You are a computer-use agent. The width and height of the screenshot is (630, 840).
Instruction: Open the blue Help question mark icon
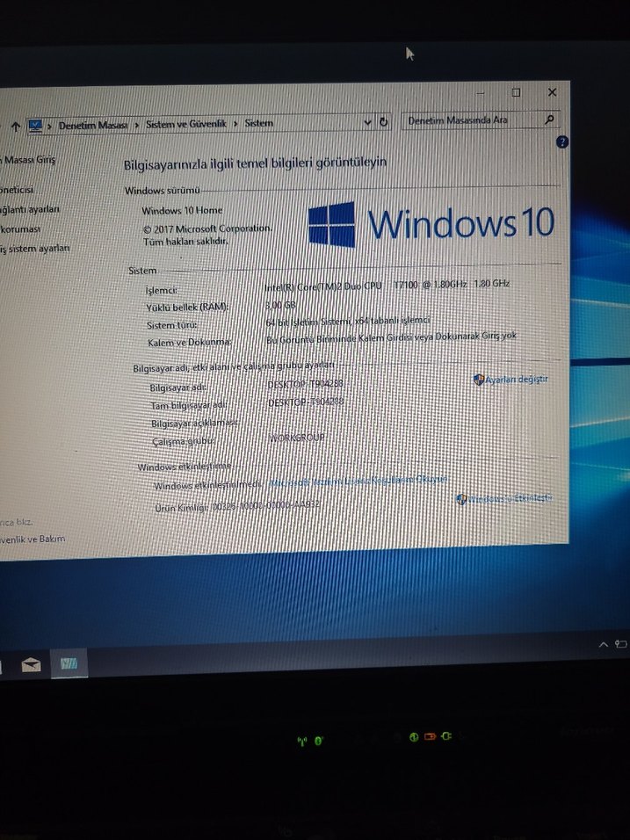tap(562, 141)
